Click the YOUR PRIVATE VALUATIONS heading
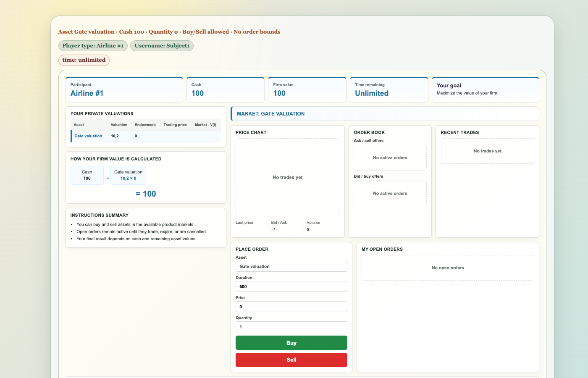Viewport: 588px width, 378px height. (102, 113)
